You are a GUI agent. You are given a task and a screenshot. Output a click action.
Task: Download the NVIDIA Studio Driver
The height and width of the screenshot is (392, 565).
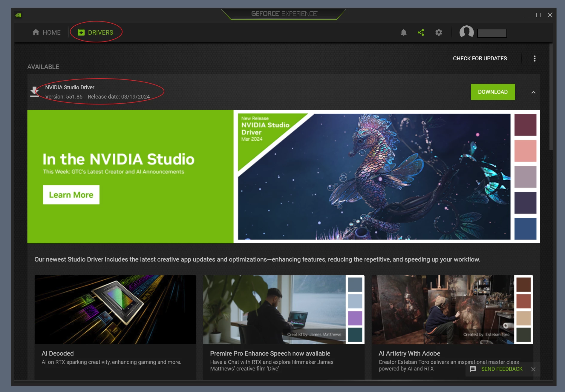[493, 92]
